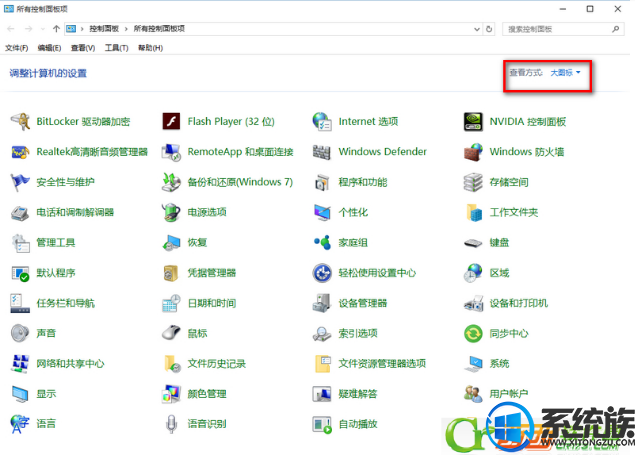
Task: Refresh the control panel view
Action: (x=489, y=29)
